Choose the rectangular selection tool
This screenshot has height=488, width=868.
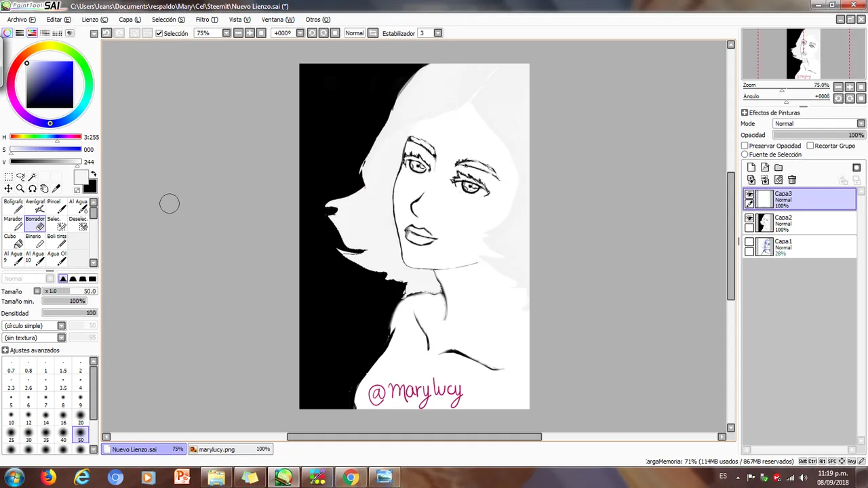pyautogui.click(x=9, y=177)
